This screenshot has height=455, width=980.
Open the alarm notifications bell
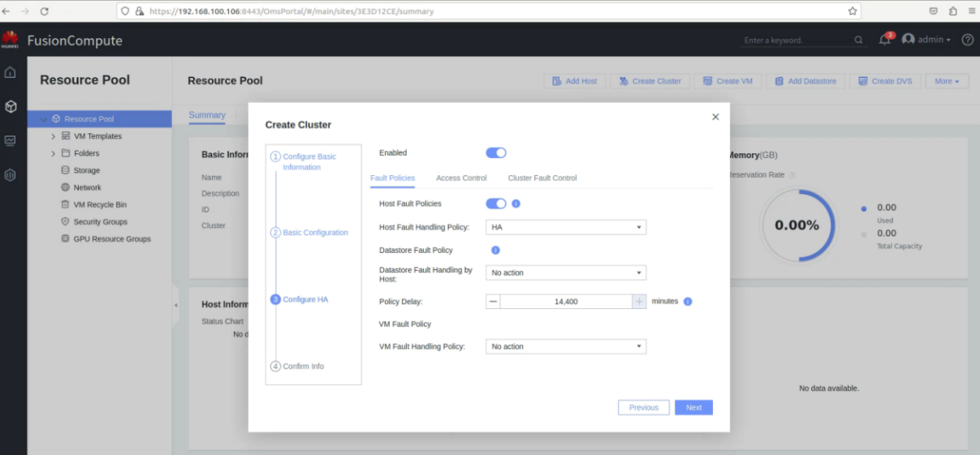click(885, 40)
